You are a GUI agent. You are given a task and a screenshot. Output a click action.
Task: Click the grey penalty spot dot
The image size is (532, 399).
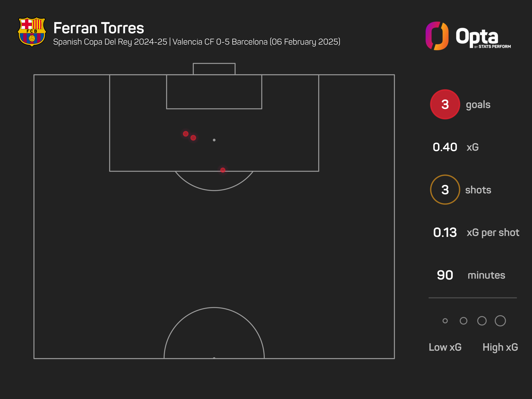pyautogui.click(x=214, y=140)
